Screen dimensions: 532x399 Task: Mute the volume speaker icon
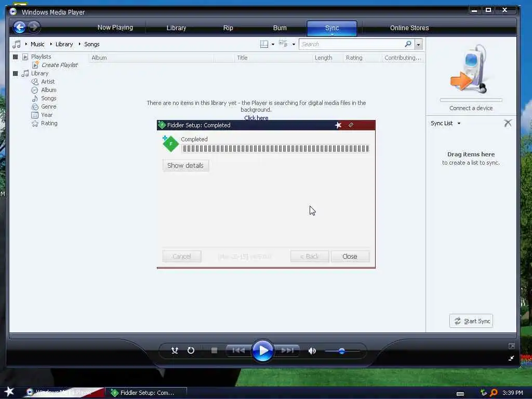312,351
